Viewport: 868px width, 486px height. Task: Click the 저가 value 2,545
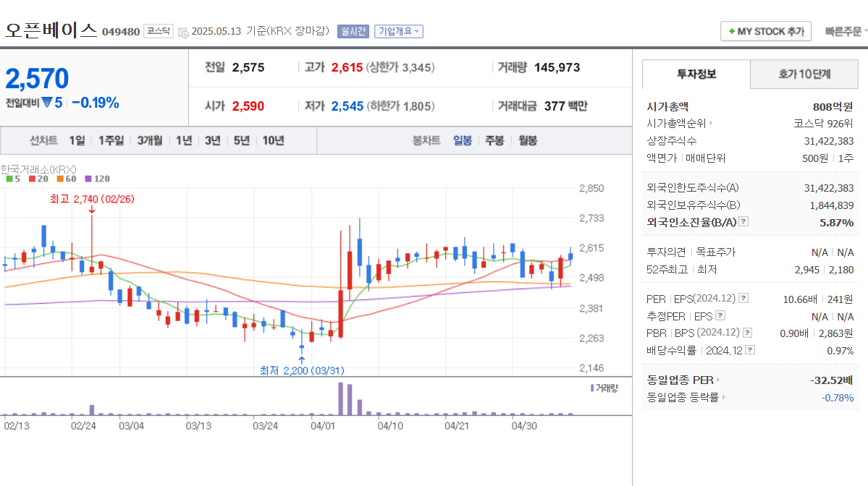(x=347, y=106)
